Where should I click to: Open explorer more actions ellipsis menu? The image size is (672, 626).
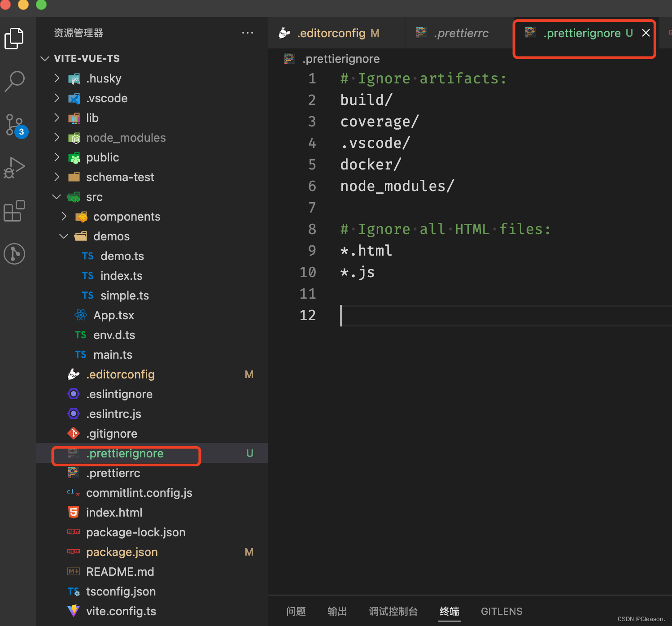coord(248,33)
